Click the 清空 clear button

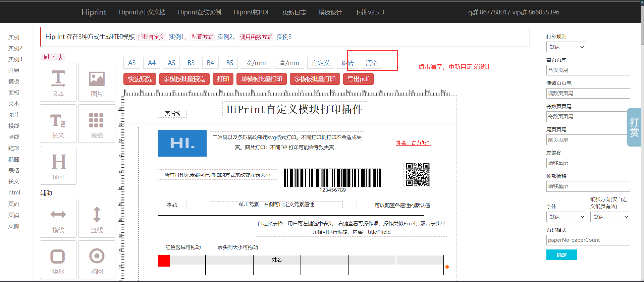pyautogui.click(x=372, y=63)
